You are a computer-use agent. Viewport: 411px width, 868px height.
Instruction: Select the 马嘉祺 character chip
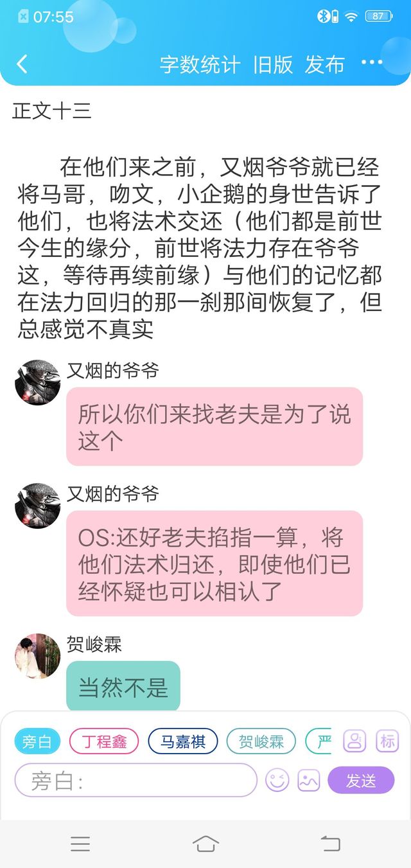tap(183, 741)
